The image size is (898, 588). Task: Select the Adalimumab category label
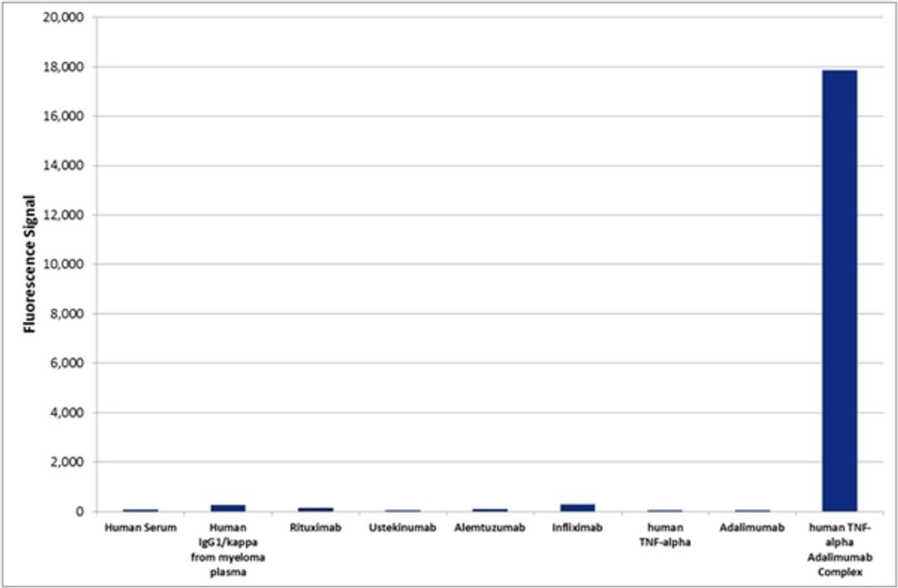[x=752, y=526]
